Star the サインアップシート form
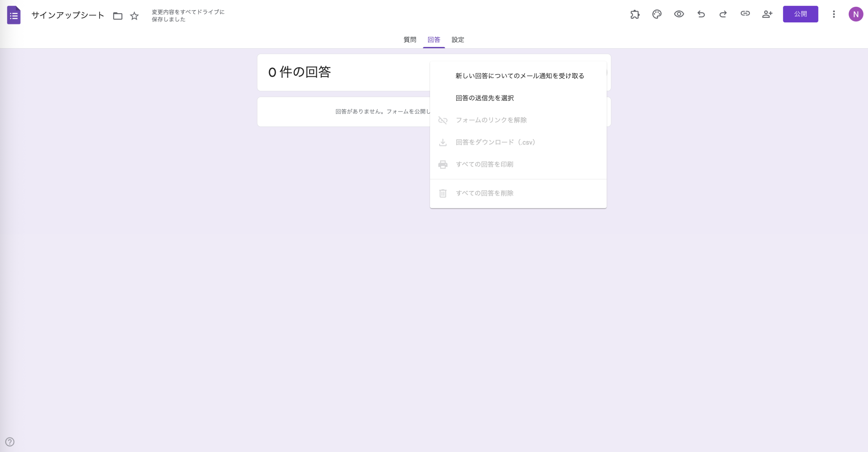Image resolution: width=868 pixels, height=452 pixels. click(134, 16)
